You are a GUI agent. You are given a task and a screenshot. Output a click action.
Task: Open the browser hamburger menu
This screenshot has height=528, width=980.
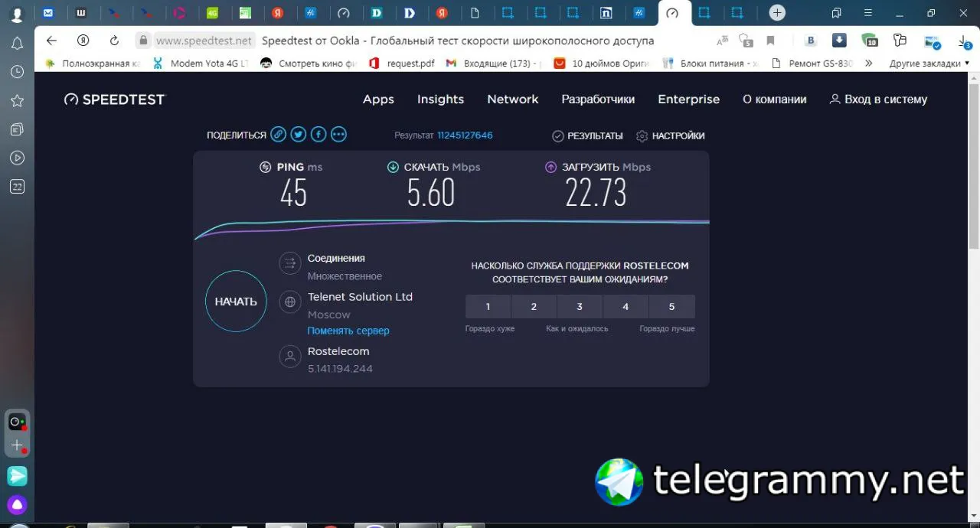[x=867, y=13]
